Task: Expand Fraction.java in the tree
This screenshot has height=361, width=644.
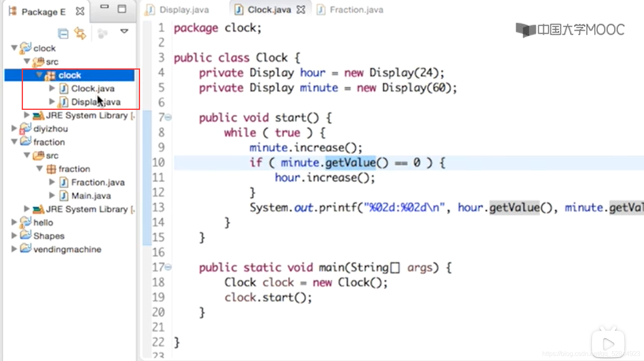Action: (x=52, y=182)
